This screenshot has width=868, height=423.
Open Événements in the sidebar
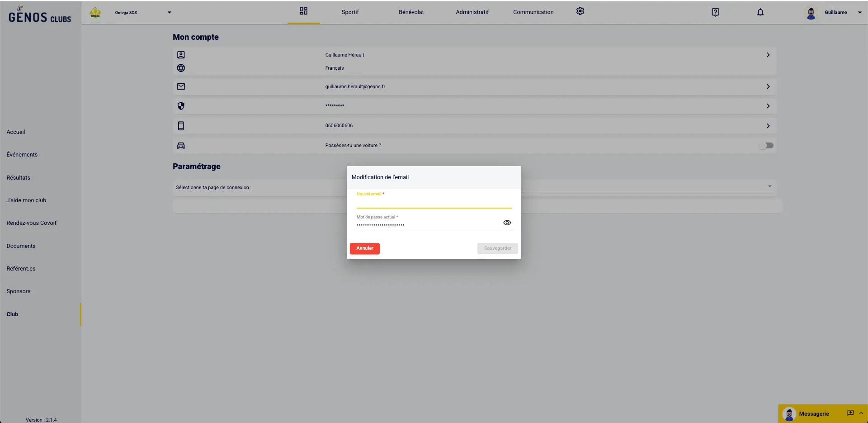click(x=22, y=155)
